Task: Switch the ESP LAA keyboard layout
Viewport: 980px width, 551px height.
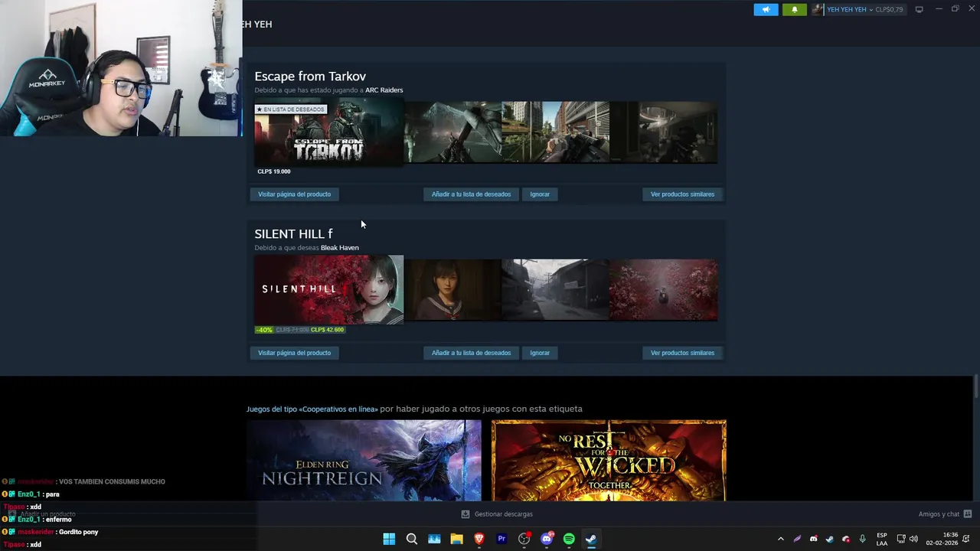Action: [x=882, y=539]
